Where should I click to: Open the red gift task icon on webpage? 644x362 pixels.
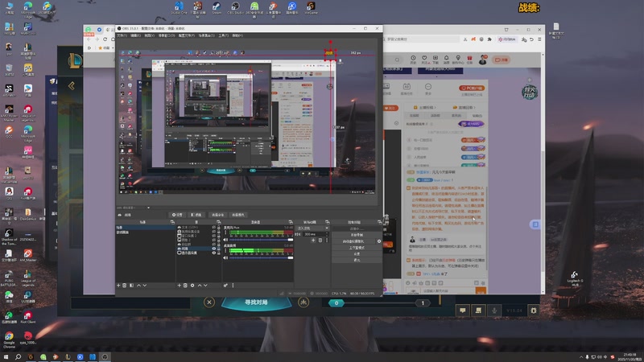coord(469,60)
